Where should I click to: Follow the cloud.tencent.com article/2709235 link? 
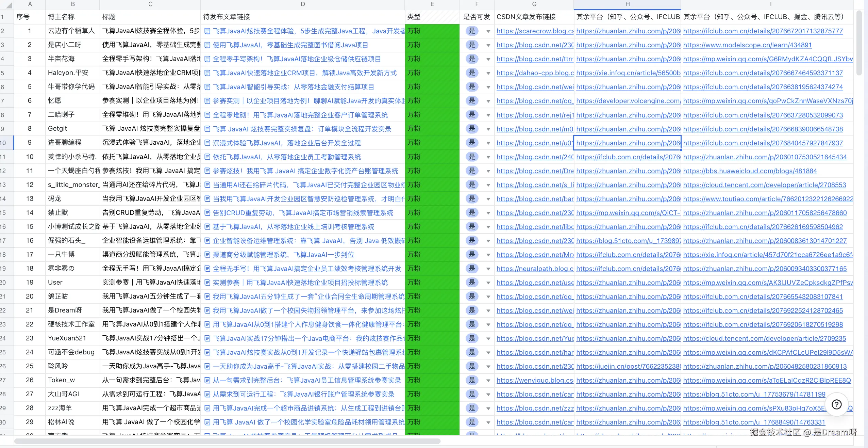coord(765,338)
